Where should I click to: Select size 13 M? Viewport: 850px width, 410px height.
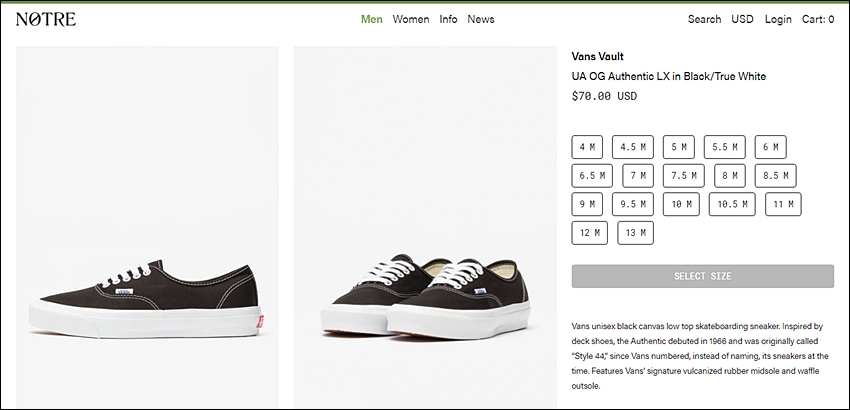[x=635, y=233]
